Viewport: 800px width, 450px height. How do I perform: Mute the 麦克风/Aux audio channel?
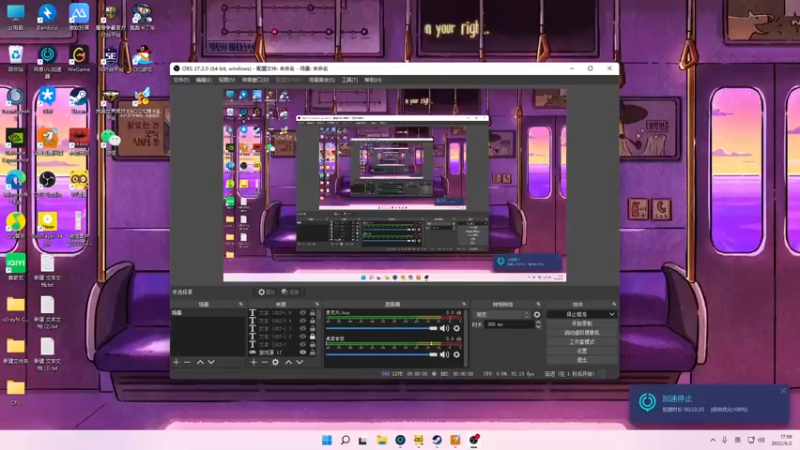tap(444, 329)
